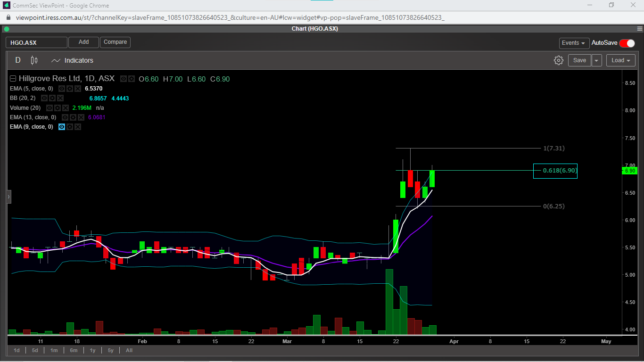Screen dimensions: 644x362
Task: Select the 5d range tab
Action: (35, 350)
